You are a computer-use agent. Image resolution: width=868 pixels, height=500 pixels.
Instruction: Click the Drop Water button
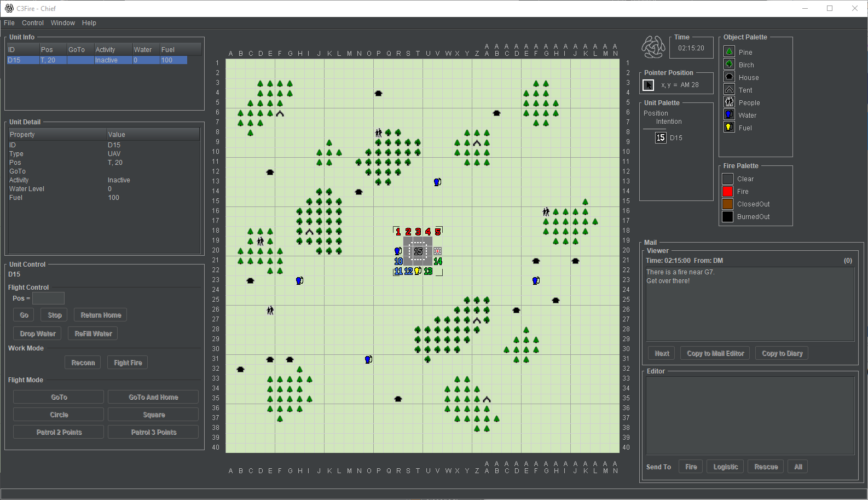tap(38, 334)
